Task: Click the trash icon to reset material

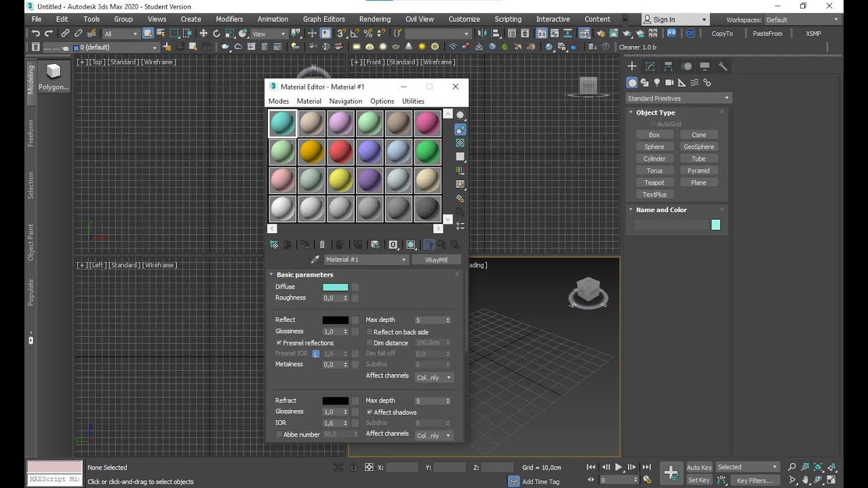Action: click(322, 245)
